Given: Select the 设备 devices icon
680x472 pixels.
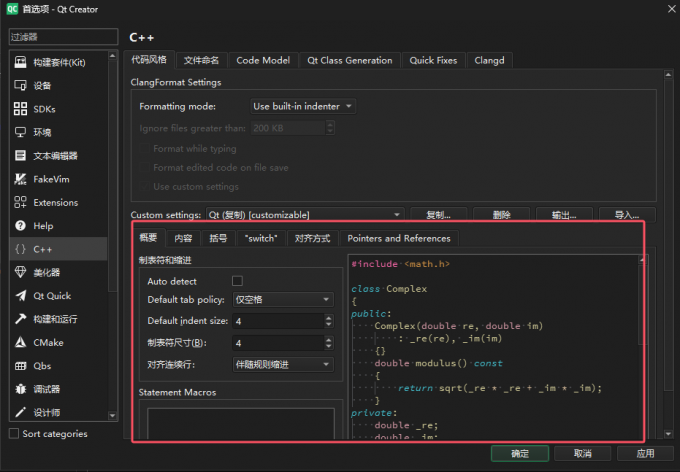Looking at the screenshot, I should coord(20,86).
